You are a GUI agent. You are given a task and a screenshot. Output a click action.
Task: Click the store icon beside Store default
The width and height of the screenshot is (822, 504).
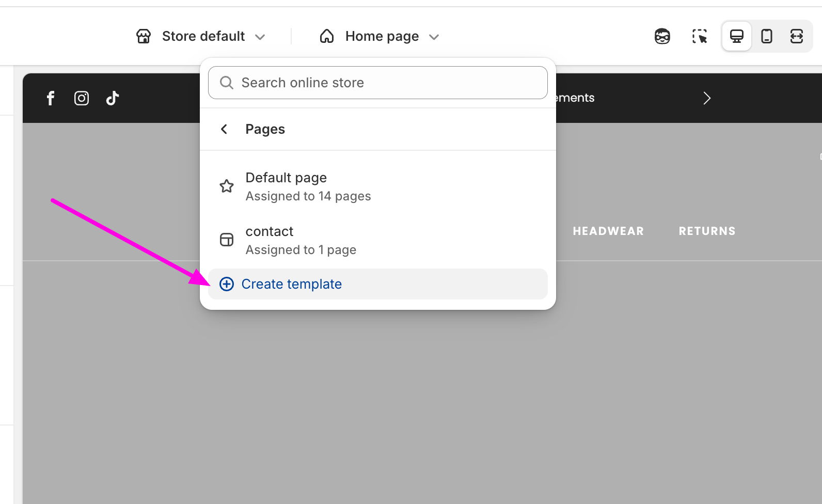click(144, 36)
